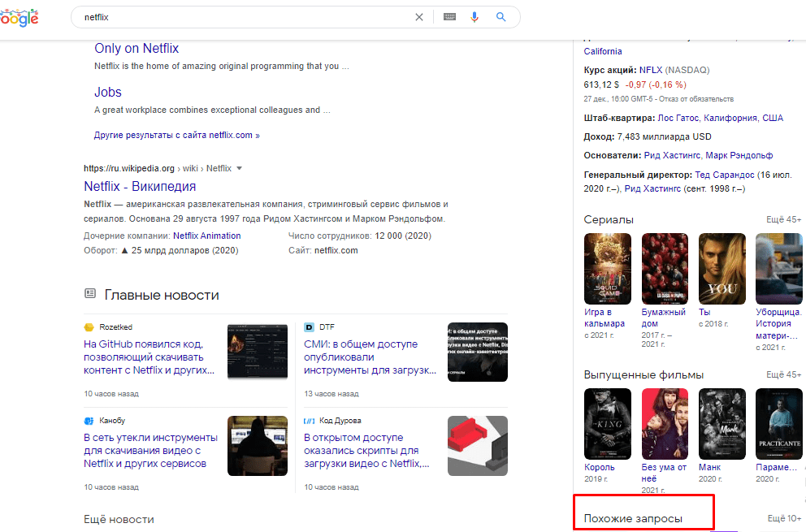Open the on-screen keyboard icon
The width and height of the screenshot is (806, 532).
449,17
